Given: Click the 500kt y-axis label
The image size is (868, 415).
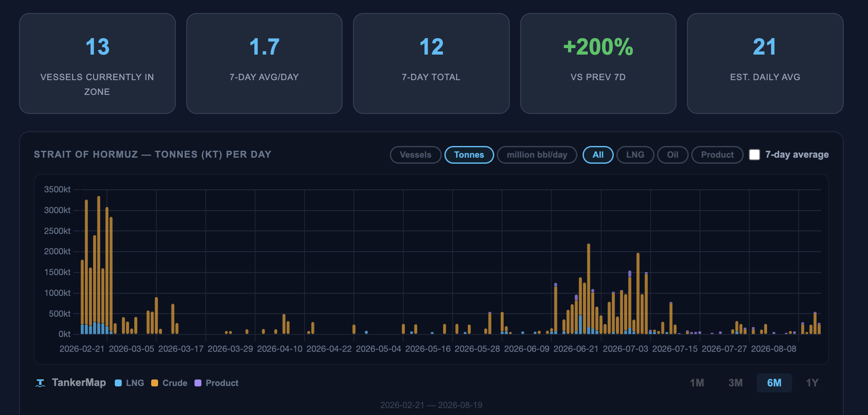Looking at the screenshot, I should click(x=59, y=314).
